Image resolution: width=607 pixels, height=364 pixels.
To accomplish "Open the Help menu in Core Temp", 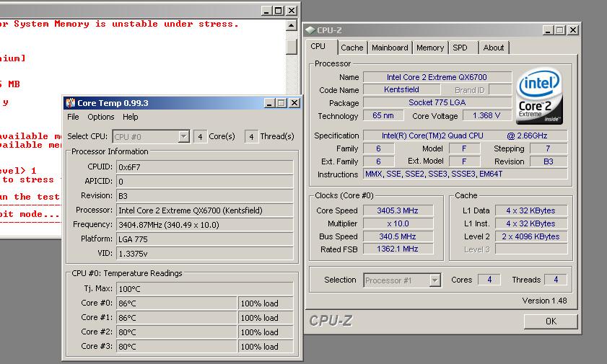I will tap(131, 117).
